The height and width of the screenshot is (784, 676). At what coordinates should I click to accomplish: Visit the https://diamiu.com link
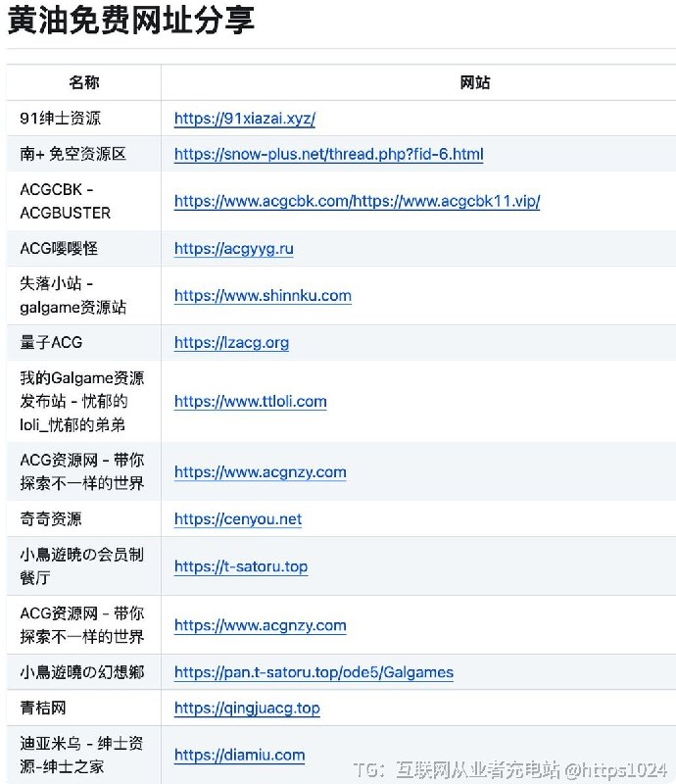pos(239,755)
